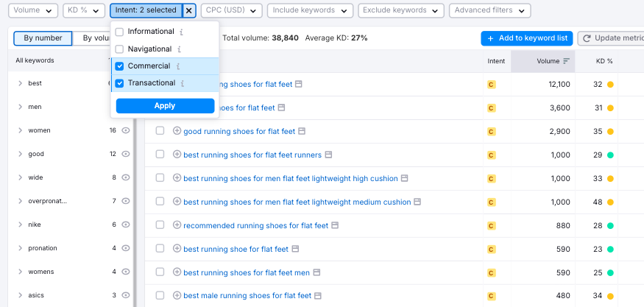Toggle eye icon for the 'wide' keyword group
The width and height of the screenshot is (644, 307).
coord(126,177)
